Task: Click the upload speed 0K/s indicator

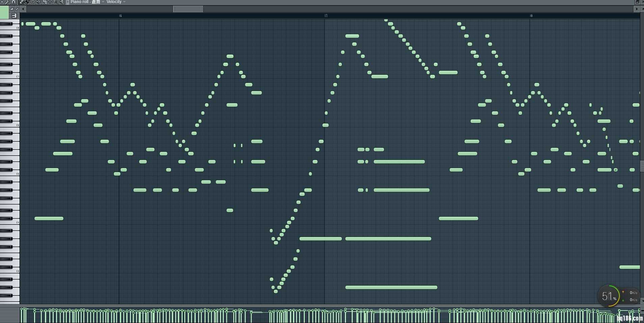Action: (x=630, y=293)
